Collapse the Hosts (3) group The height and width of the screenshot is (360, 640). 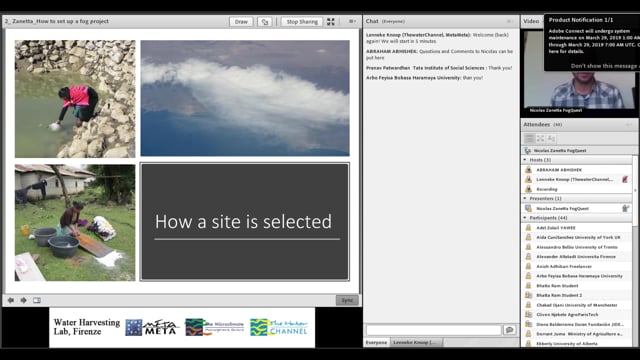click(x=525, y=160)
